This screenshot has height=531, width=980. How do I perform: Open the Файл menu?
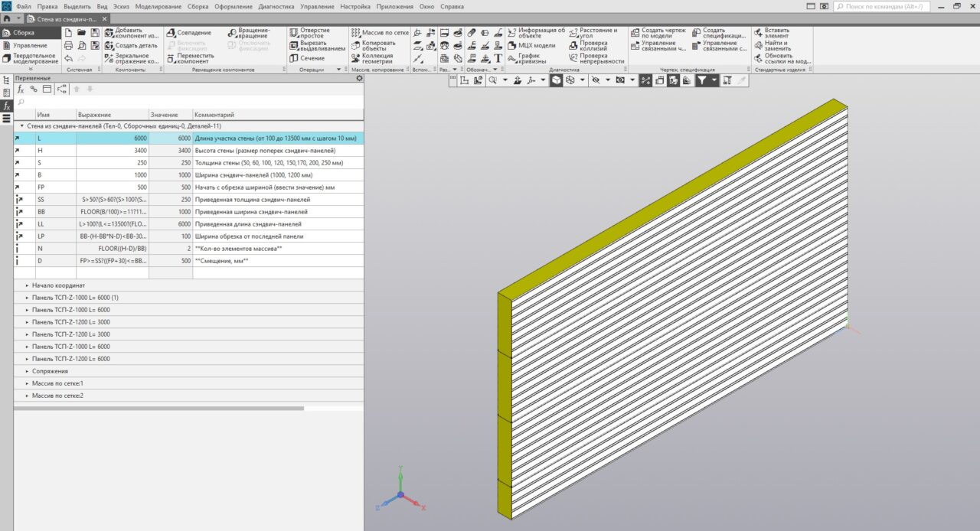tap(23, 6)
